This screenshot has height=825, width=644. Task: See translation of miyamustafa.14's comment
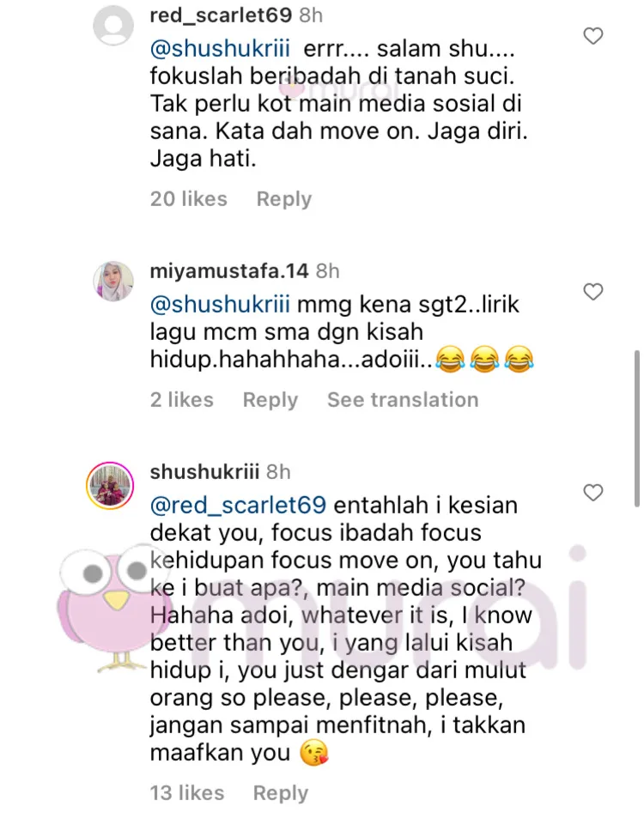point(403,400)
